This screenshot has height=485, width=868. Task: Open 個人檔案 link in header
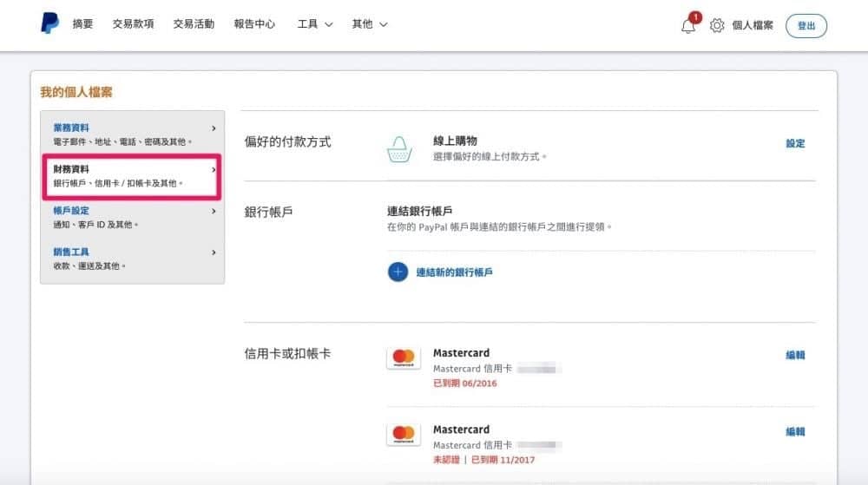pyautogui.click(x=753, y=25)
